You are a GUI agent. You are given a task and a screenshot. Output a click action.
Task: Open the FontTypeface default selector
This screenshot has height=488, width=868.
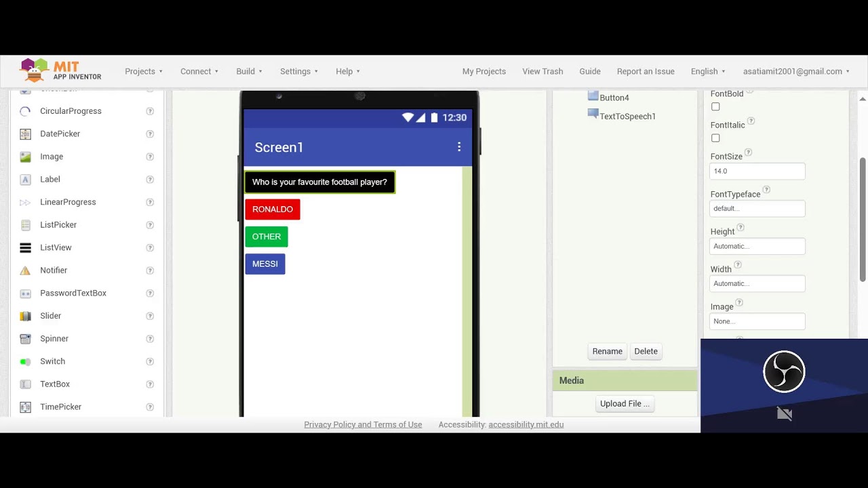757,209
